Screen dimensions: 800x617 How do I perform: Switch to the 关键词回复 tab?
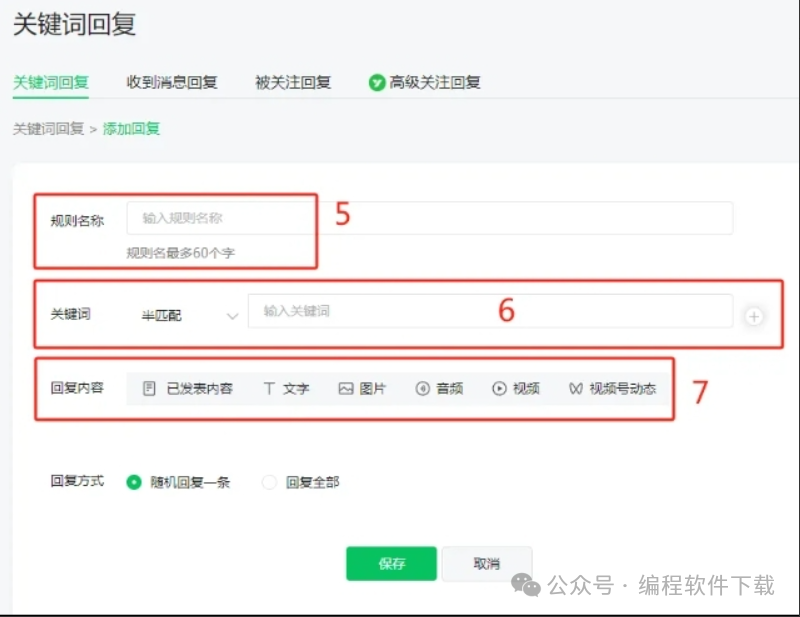point(51,83)
